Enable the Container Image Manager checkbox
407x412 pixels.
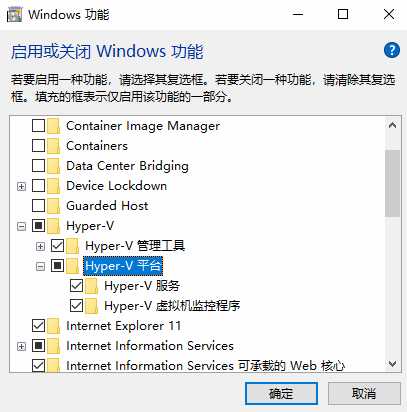(x=38, y=126)
